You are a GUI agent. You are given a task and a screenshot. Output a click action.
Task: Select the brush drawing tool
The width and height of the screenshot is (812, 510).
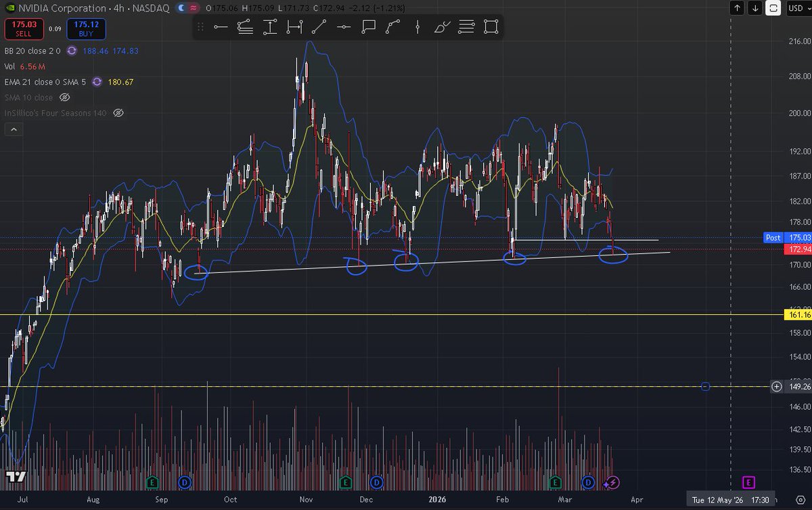pyautogui.click(x=441, y=27)
